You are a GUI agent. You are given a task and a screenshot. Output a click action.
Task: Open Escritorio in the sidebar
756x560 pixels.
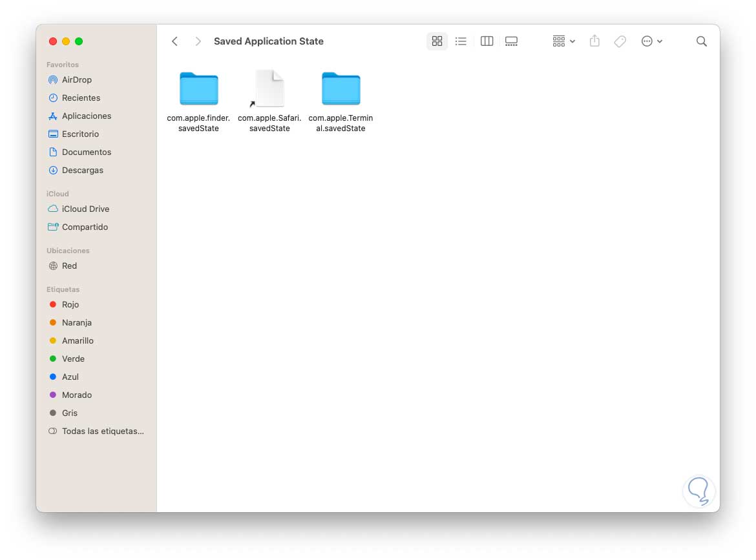96,134
